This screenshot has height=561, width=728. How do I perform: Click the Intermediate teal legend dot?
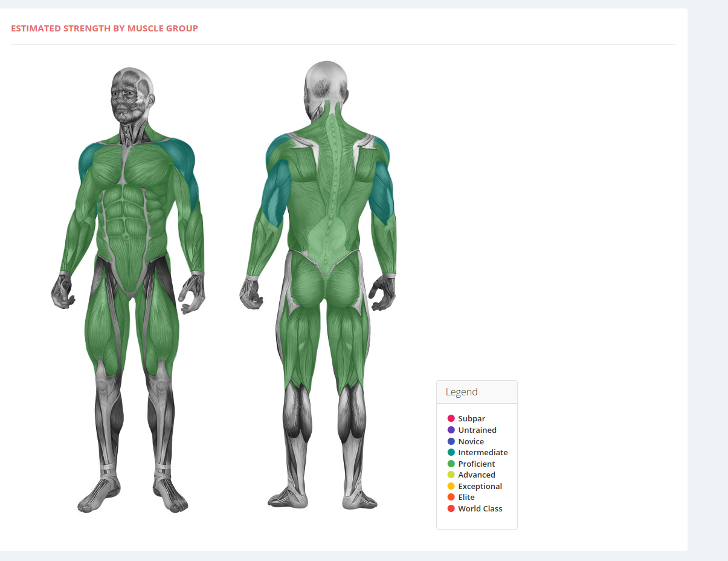pyautogui.click(x=451, y=452)
